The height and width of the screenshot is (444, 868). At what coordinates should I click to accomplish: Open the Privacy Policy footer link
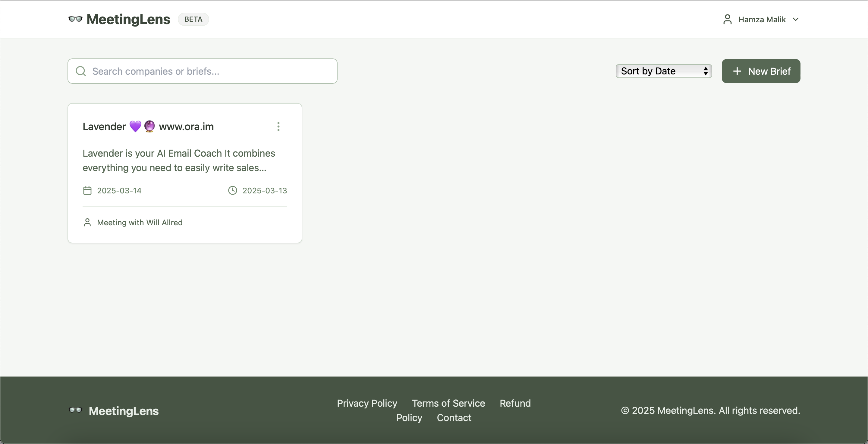pyautogui.click(x=367, y=403)
